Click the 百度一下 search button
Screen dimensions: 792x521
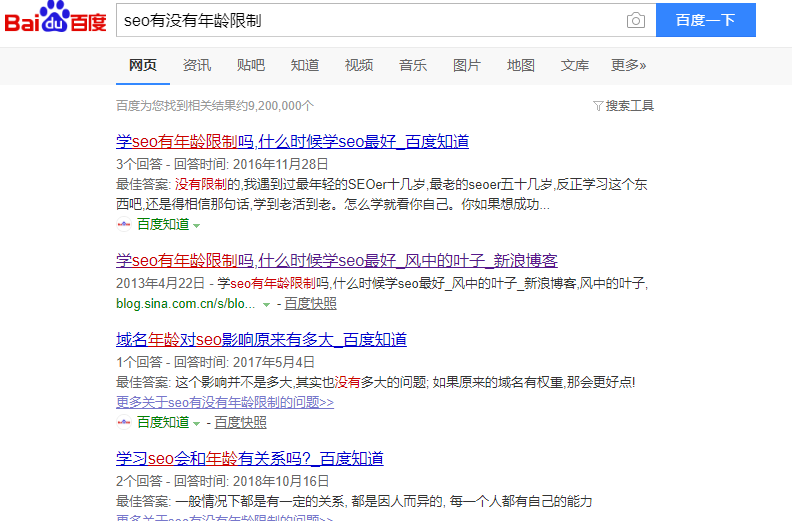click(706, 20)
